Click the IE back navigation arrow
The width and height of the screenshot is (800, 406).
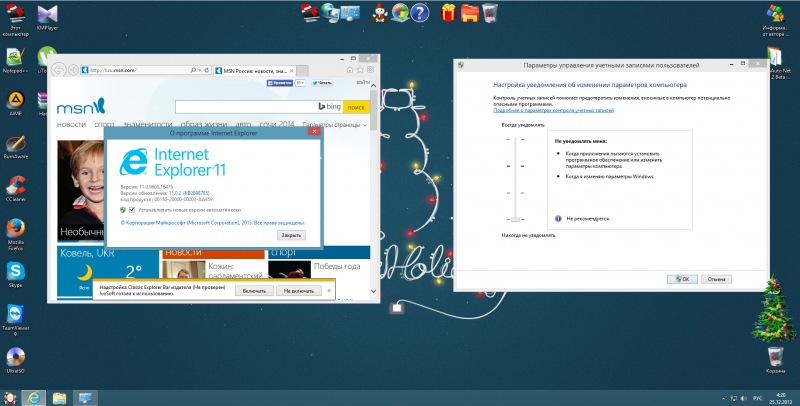pos(59,70)
